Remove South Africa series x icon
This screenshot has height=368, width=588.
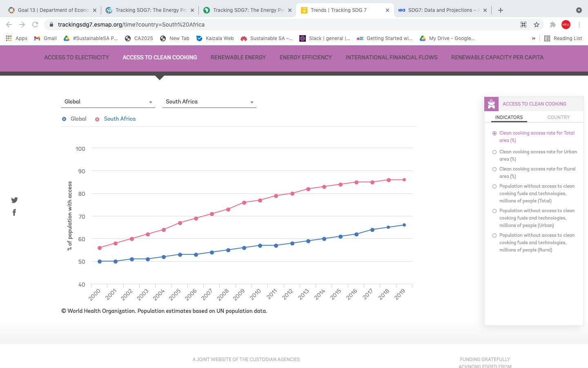tap(97, 119)
